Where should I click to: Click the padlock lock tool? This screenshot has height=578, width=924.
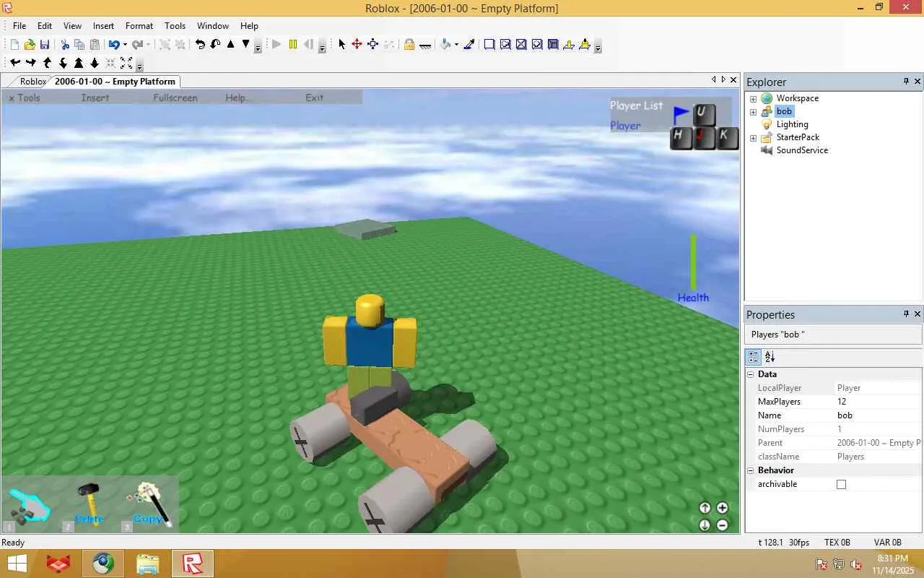tap(409, 45)
